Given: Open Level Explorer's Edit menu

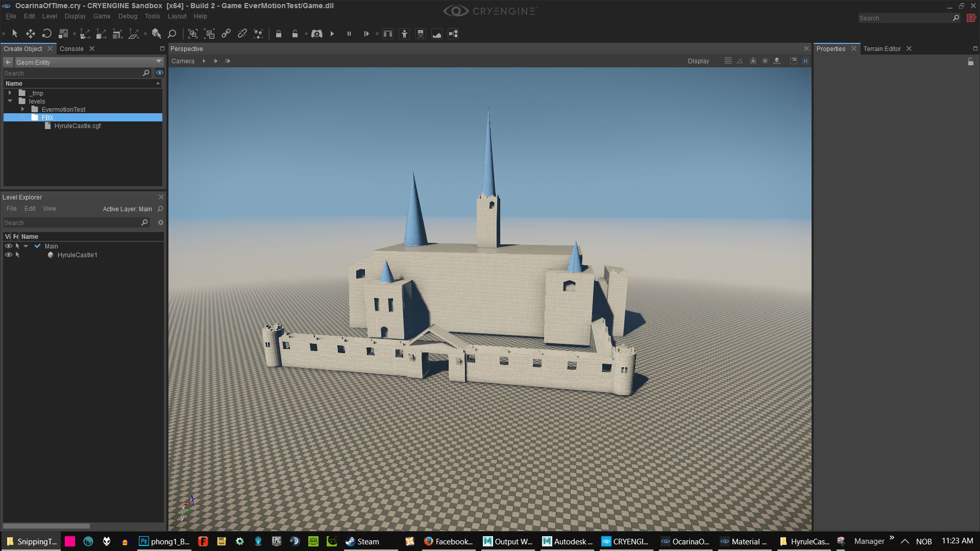Looking at the screenshot, I should [x=30, y=209].
